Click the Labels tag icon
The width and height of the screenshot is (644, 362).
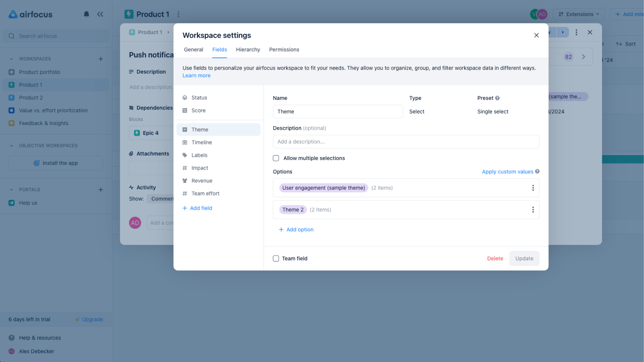pyautogui.click(x=184, y=155)
